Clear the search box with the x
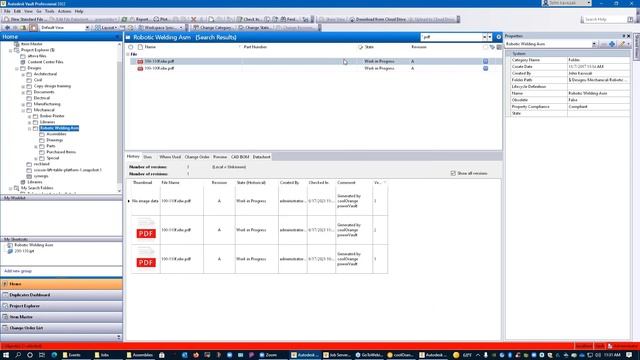This screenshot has width=640, height=360. pyautogui.click(x=484, y=37)
